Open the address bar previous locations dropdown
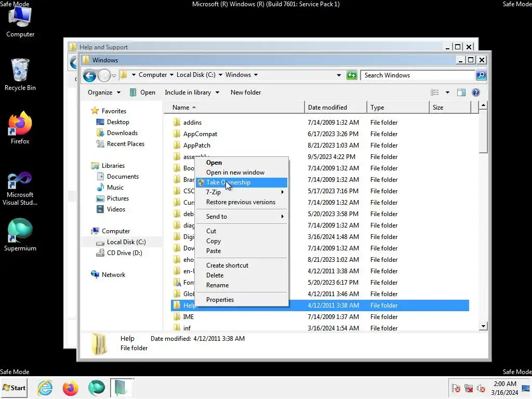 339,75
